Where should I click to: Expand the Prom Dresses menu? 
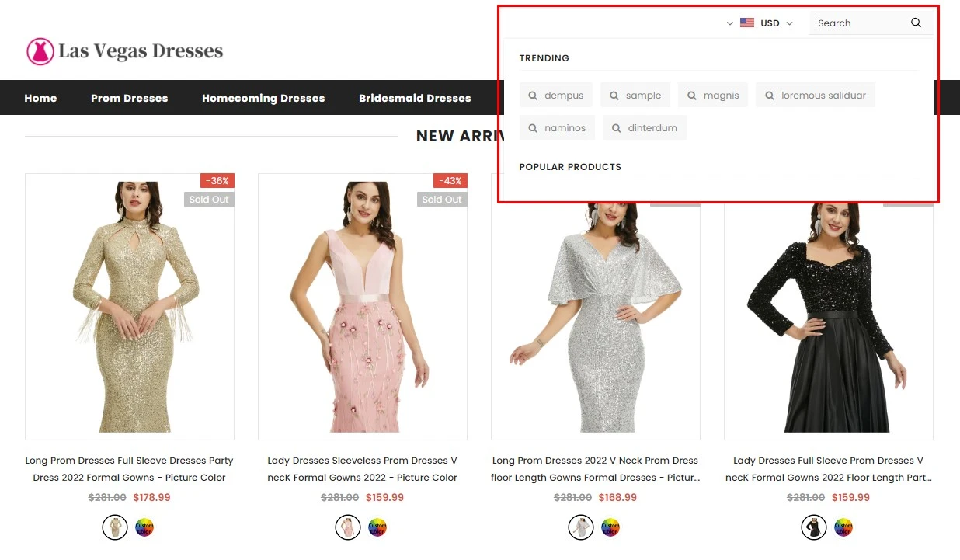(129, 98)
